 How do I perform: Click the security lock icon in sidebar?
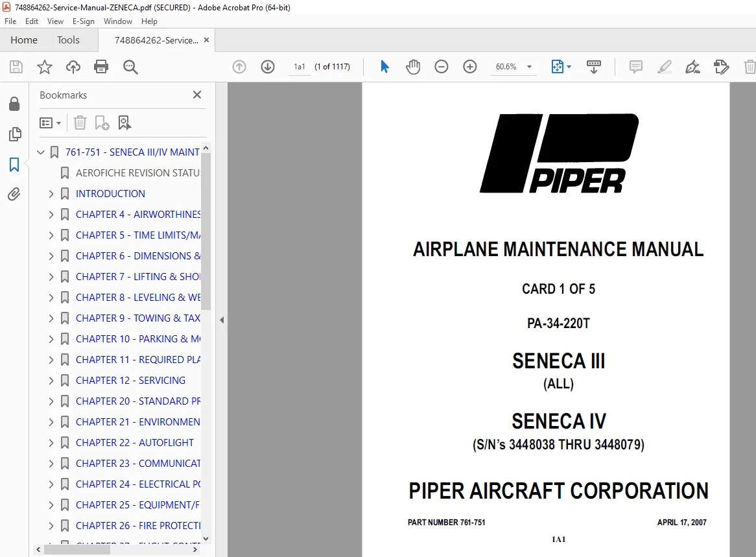pos(14,104)
